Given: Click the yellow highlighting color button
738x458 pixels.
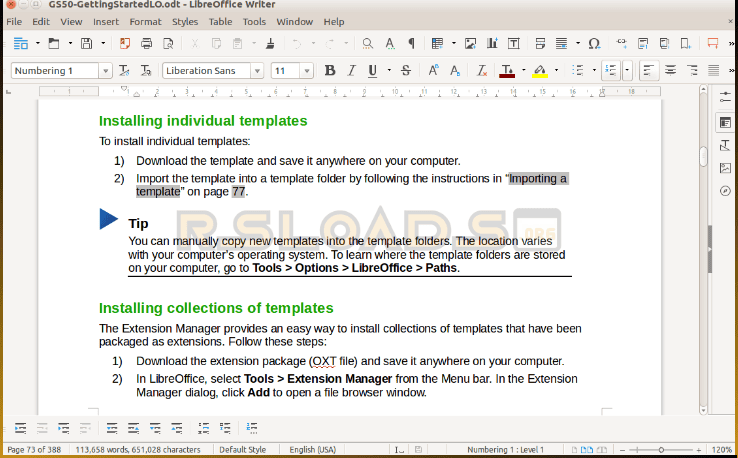Looking at the screenshot, I should [540, 71].
